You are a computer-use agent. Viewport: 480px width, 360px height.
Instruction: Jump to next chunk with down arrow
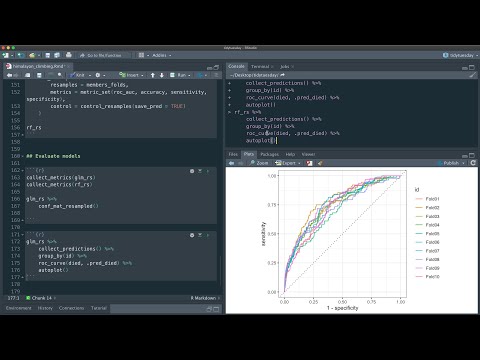tap(162, 75)
